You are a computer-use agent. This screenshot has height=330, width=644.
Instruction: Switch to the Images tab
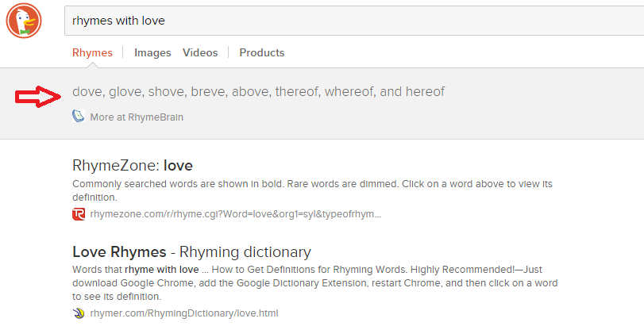(152, 53)
